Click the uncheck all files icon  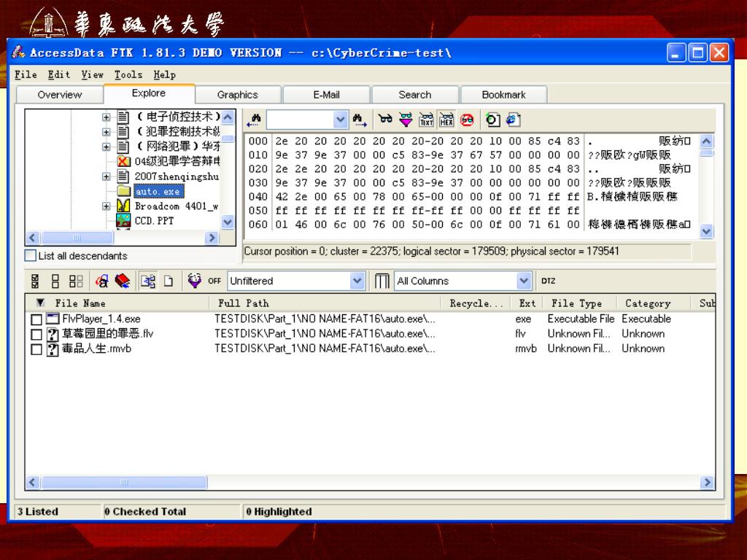(55, 281)
